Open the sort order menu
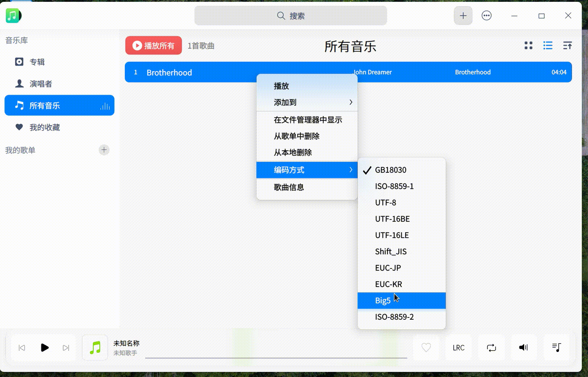The image size is (588, 377). pyautogui.click(x=567, y=45)
